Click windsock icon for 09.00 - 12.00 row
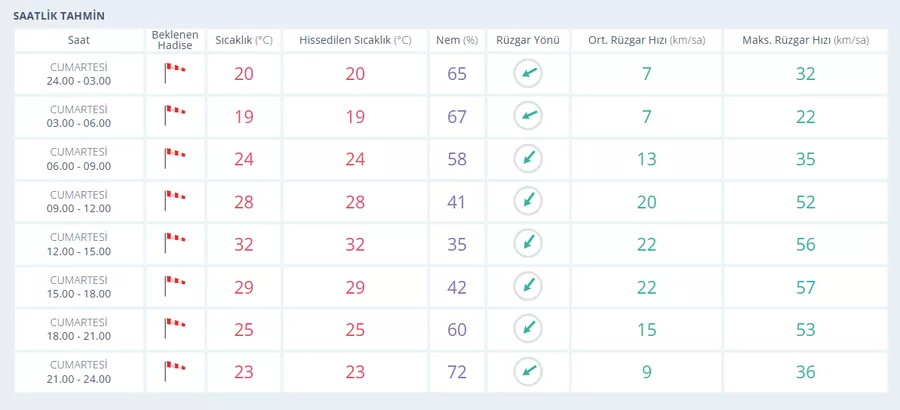Screen dimensions: 900x410 [174, 202]
